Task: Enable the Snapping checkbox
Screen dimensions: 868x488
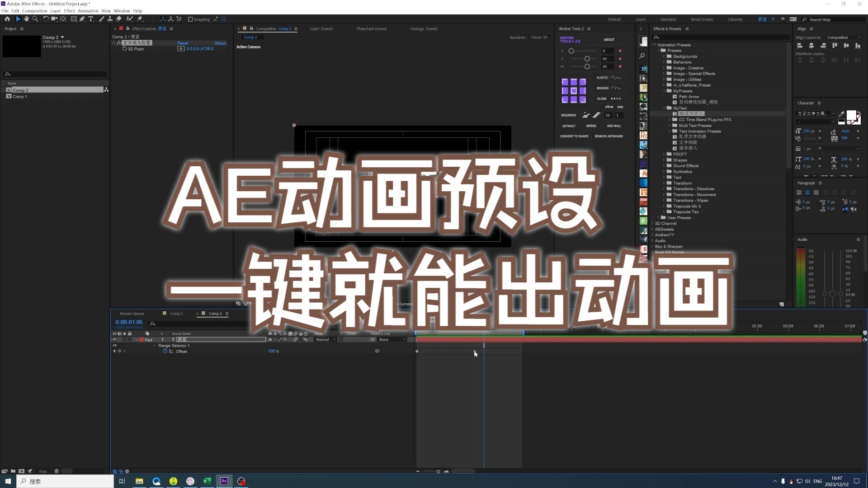Action: point(190,19)
